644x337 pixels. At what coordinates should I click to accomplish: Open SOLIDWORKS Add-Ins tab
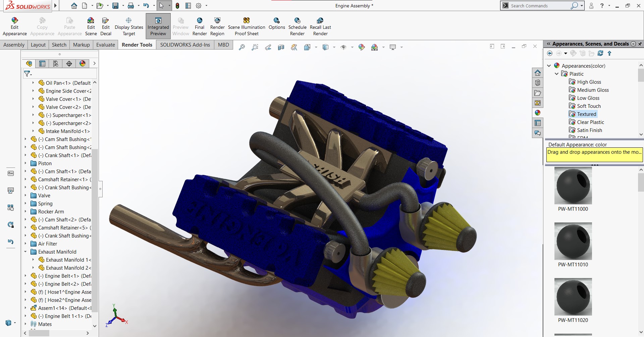pyautogui.click(x=185, y=45)
